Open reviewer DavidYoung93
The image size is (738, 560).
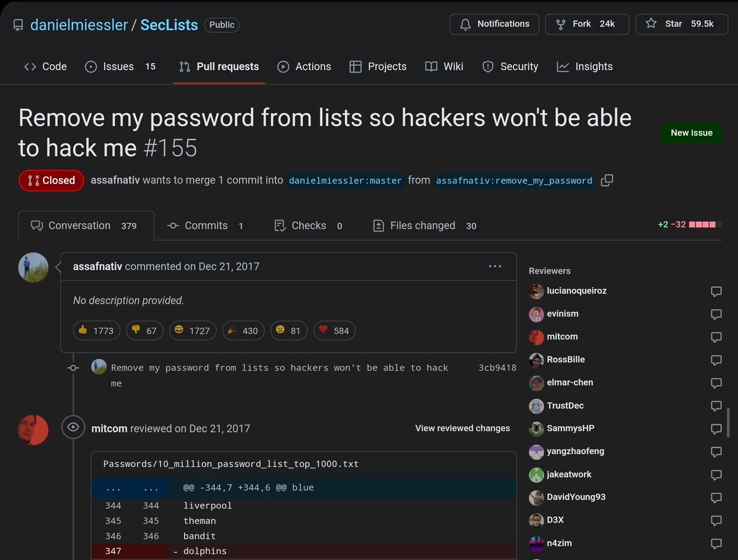pos(576,497)
